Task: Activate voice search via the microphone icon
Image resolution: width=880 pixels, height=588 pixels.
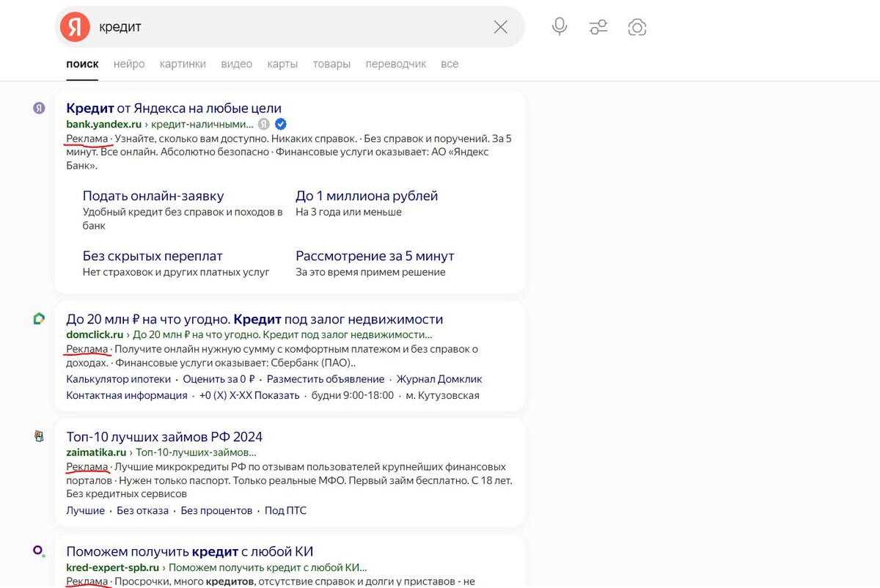Action: click(559, 26)
